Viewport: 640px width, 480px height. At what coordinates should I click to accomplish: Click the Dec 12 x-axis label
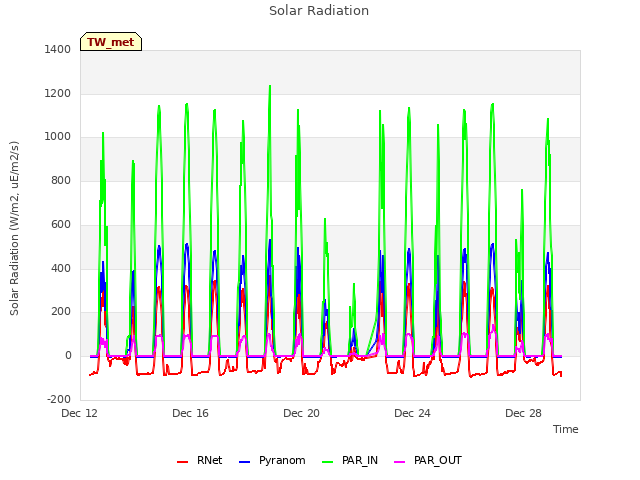tap(79, 413)
